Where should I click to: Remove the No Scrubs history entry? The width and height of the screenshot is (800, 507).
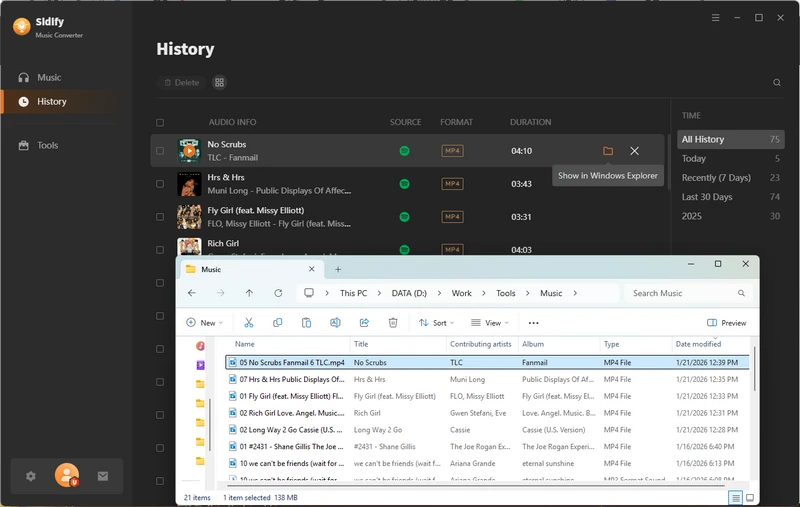634,151
